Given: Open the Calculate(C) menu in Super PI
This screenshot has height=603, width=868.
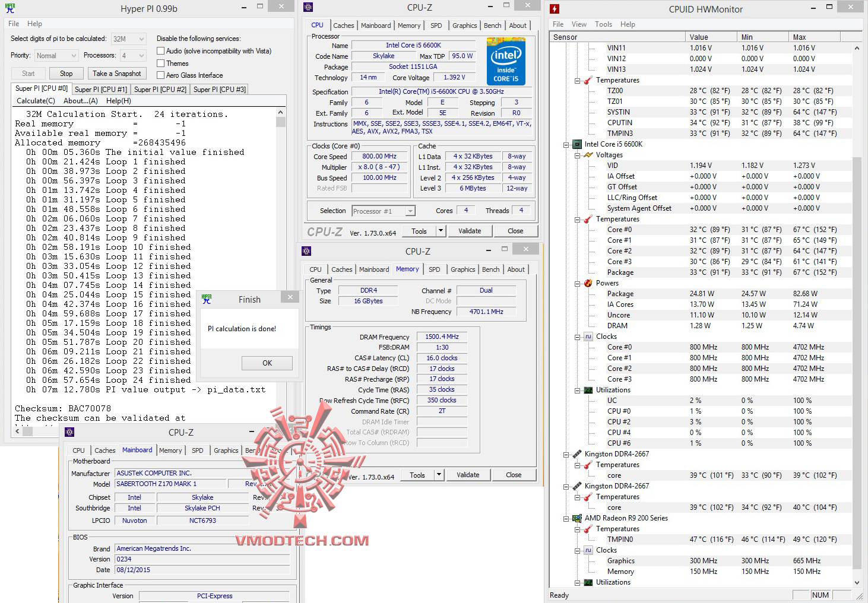Looking at the screenshot, I should [36, 101].
